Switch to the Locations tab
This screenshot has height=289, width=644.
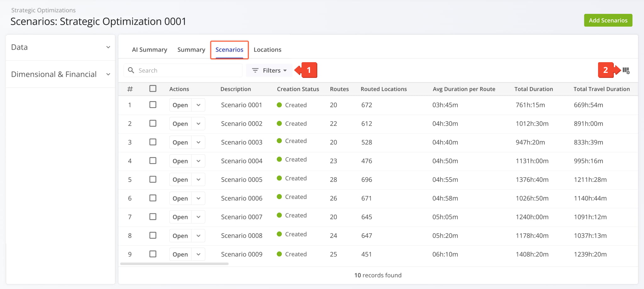pyautogui.click(x=267, y=50)
